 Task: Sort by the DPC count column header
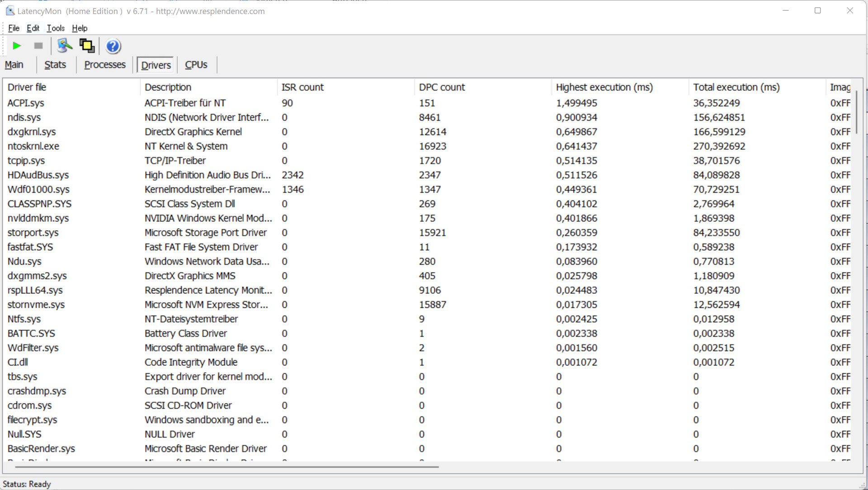pyautogui.click(x=442, y=87)
